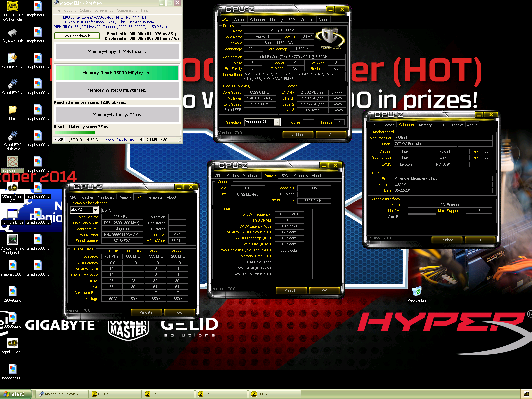Click Validate in the Memory CPU-Z window
The image size is (532, 399).
click(x=291, y=291)
